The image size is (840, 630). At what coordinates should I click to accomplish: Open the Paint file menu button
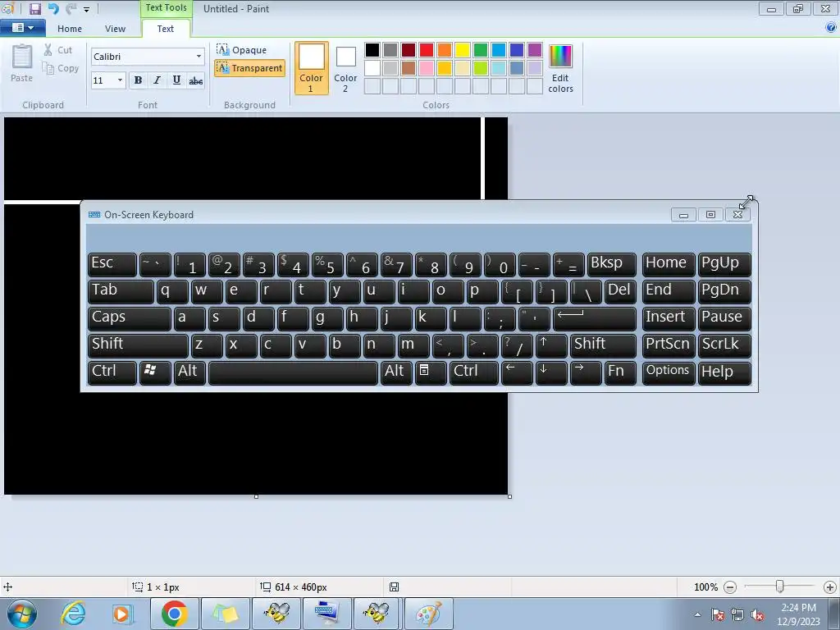22,28
